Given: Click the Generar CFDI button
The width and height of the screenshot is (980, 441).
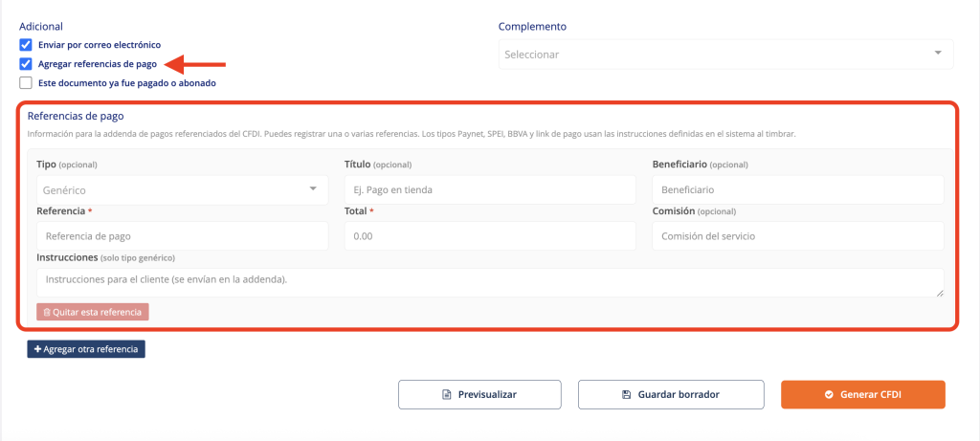Looking at the screenshot, I should pos(862,395).
